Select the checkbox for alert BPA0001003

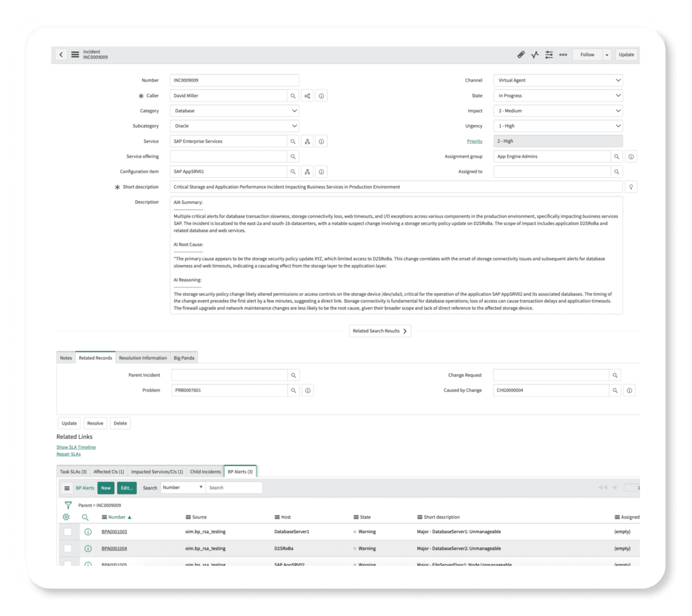click(68, 532)
